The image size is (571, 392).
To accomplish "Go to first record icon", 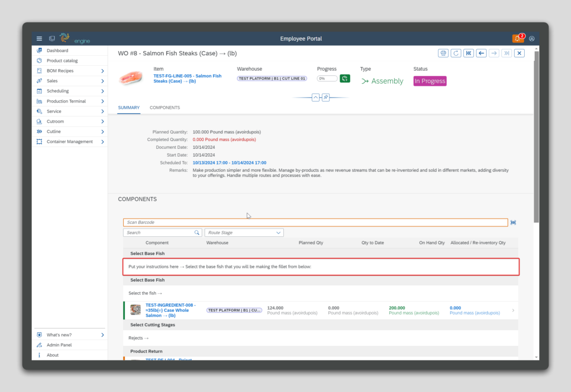I will tap(468, 53).
